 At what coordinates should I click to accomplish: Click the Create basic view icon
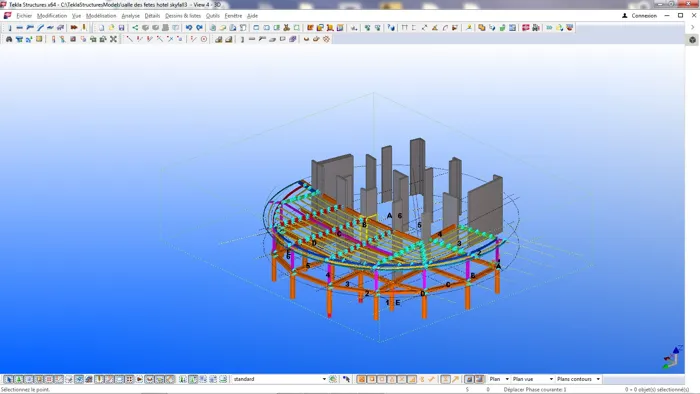point(256,28)
